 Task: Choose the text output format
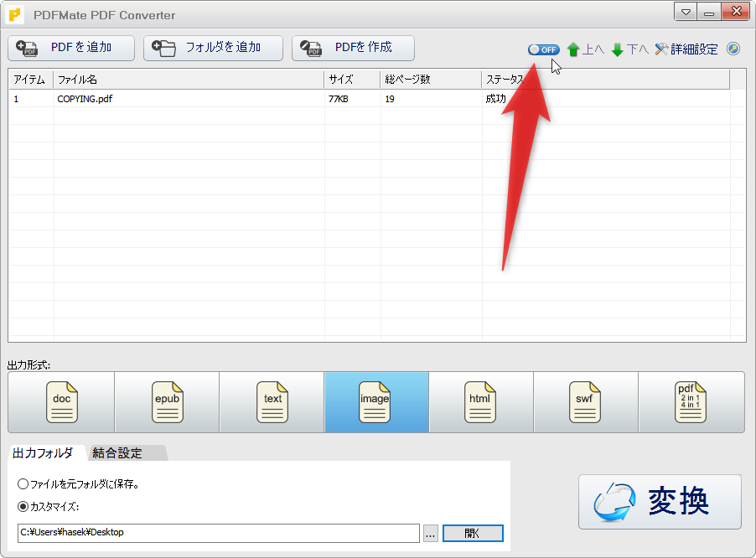[272, 402]
